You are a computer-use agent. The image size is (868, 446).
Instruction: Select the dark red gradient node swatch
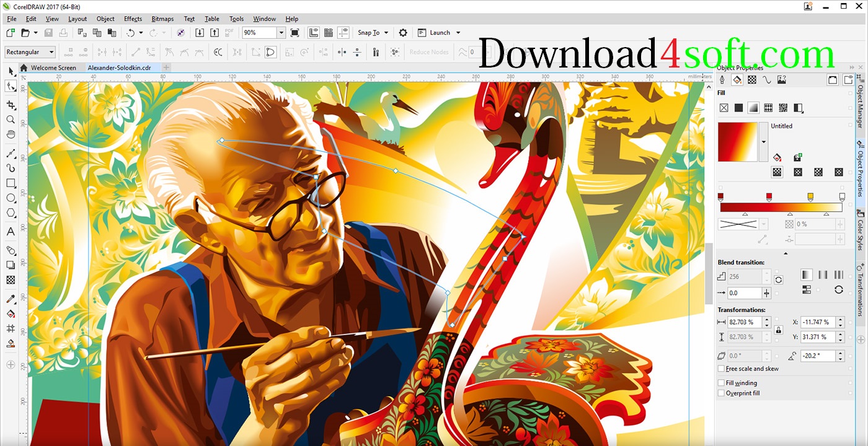720,196
